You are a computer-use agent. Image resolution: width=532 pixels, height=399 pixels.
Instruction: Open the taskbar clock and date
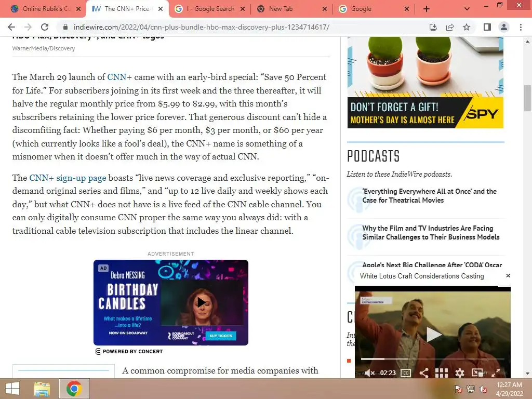(509, 389)
